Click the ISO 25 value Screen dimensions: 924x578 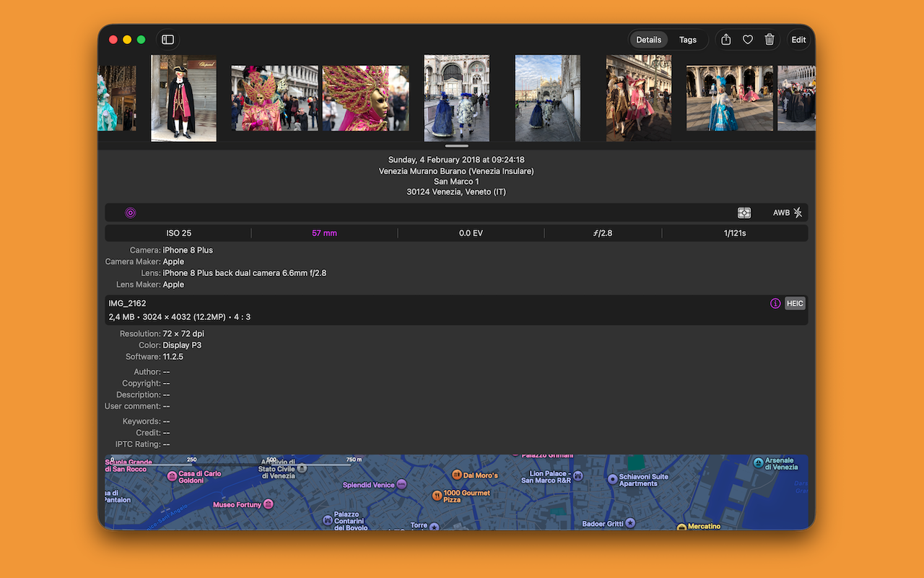179,233
